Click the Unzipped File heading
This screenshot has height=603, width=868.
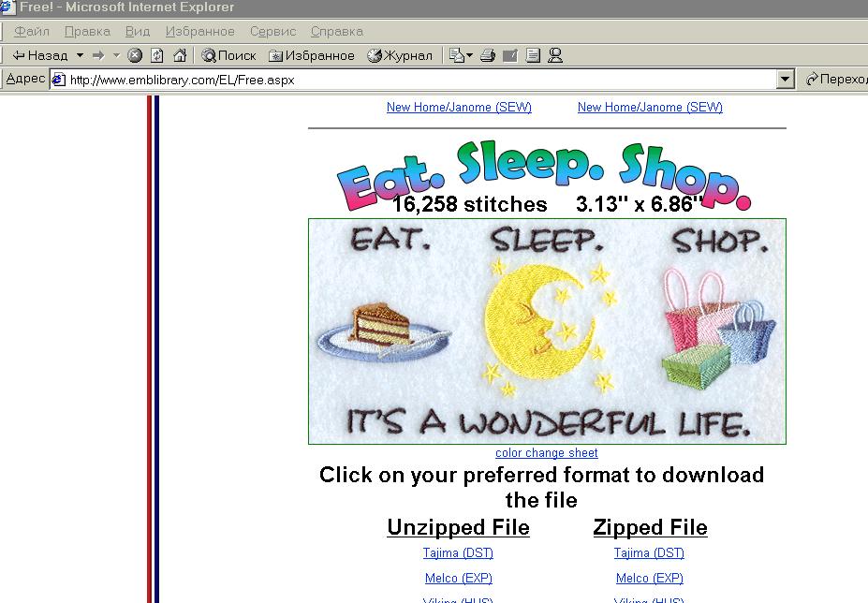(x=459, y=527)
